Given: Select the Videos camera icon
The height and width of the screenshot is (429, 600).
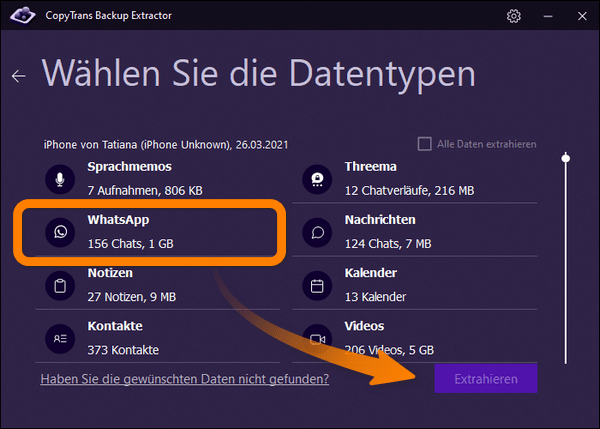Looking at the screenshot, I should click(317, 339).
